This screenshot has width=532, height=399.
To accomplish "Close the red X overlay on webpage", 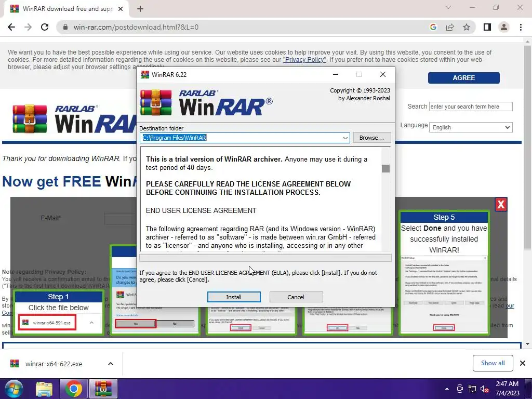I will point(501,204).
